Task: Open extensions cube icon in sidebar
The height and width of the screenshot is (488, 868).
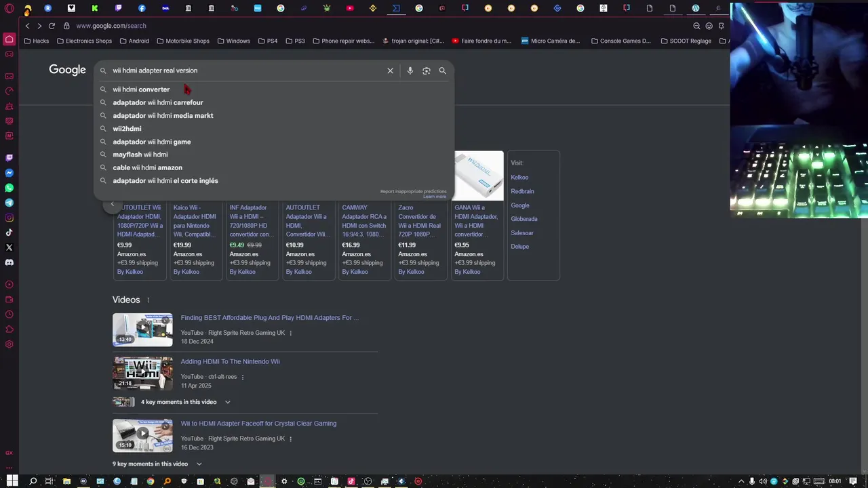Action: coord(9,329)
